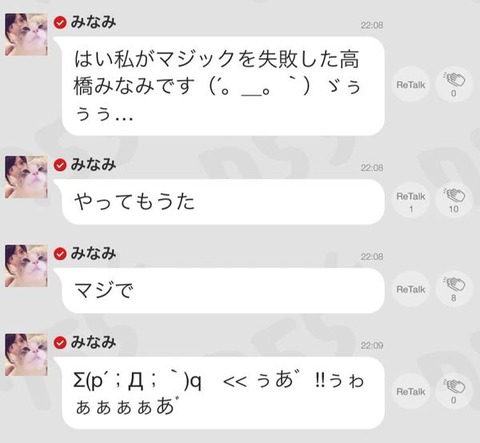
Task: ReTalk the やってもうた message
Action: [x=411, y=200]
